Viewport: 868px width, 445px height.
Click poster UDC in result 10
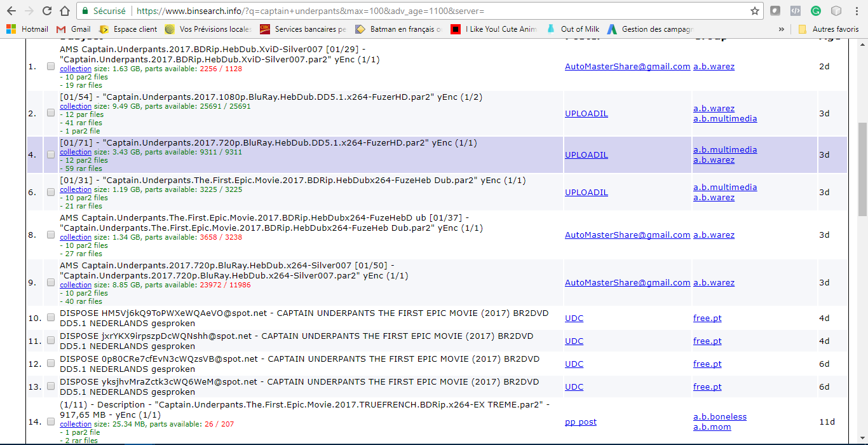tap(574, 318)
